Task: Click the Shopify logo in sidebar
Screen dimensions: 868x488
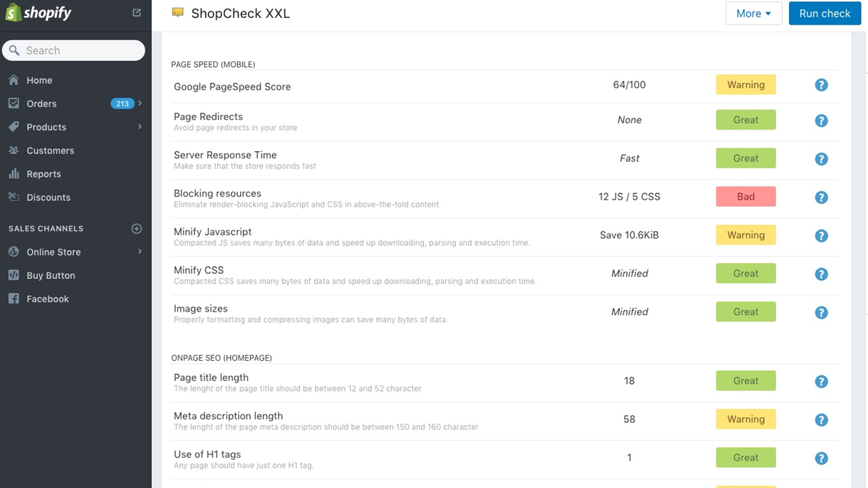Action: [41, 13]
